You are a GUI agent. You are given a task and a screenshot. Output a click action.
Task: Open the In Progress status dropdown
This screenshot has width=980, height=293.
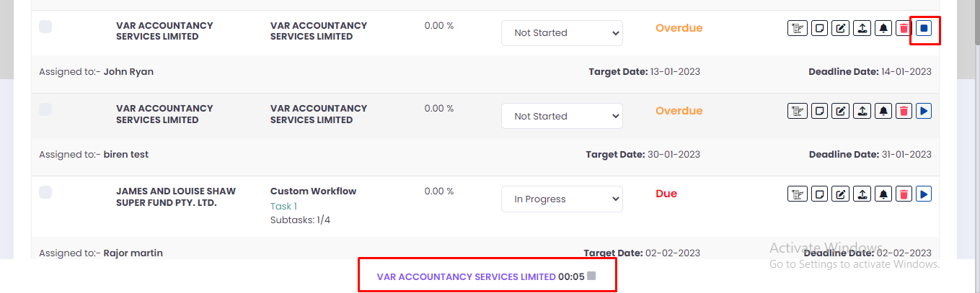[562, 199]
